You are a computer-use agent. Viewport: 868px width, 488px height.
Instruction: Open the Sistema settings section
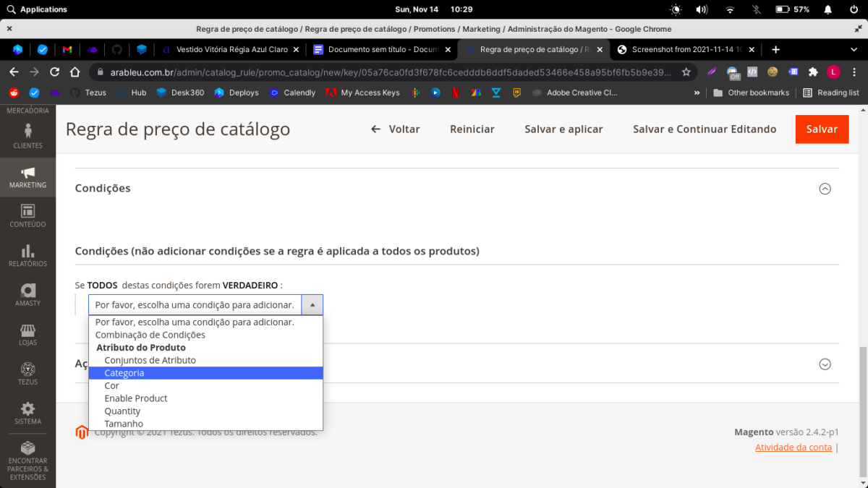point(27,413)
